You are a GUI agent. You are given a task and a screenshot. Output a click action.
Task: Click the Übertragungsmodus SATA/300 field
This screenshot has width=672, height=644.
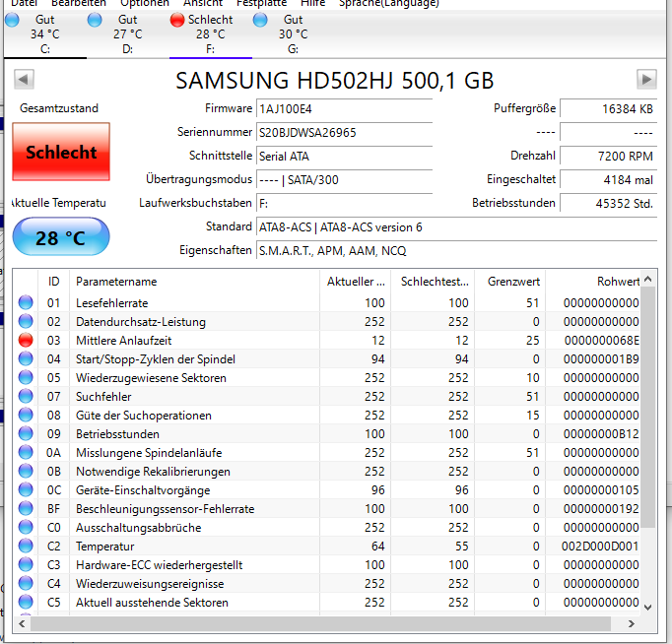click(x=344, y=179)
